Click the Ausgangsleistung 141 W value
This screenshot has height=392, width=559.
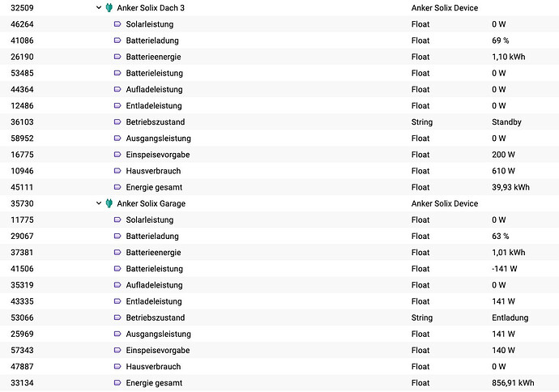click(x=503, y=334)
